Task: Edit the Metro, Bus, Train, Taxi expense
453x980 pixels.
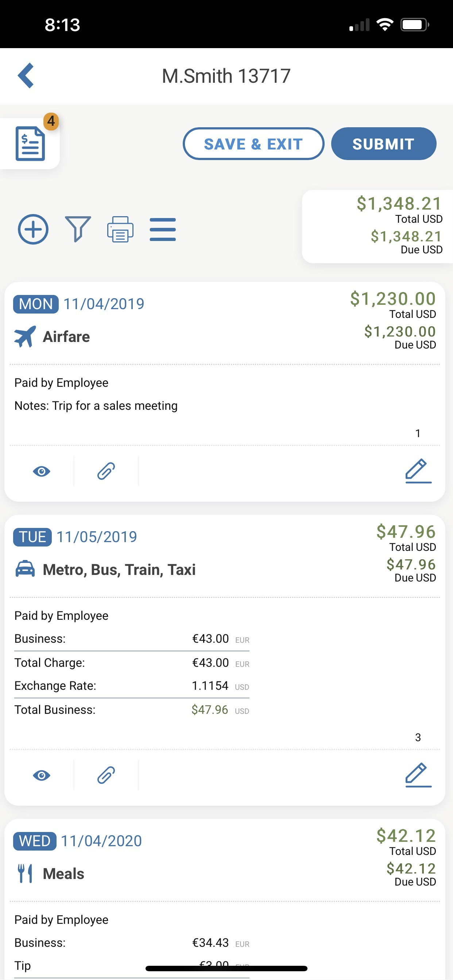Action: (x=418, y=775)
